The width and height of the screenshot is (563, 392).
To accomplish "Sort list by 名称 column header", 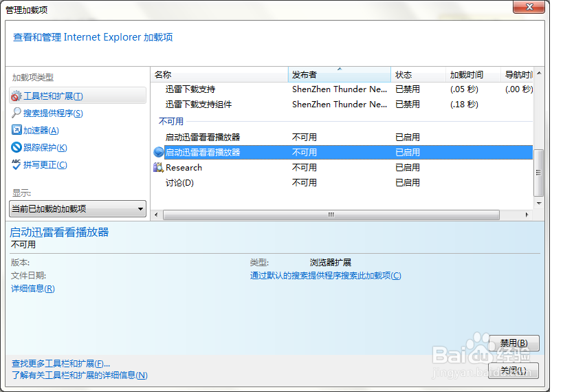I will coord(219,75).
